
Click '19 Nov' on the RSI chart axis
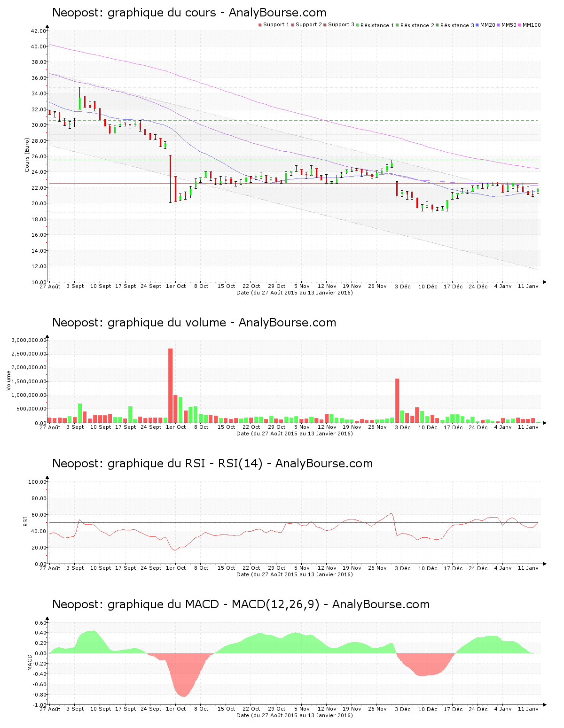(352, 568)
